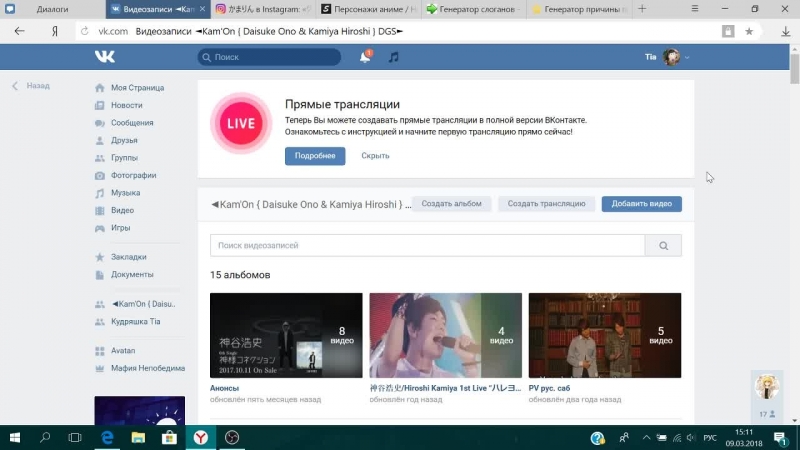
Task: Click the РУС language indicator
Action: 710,438
